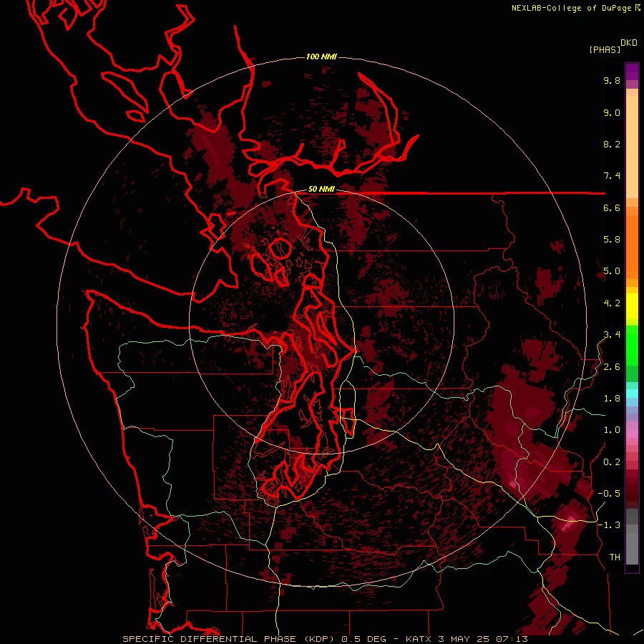Select the 9.8 value on the scale

[612, 80]
